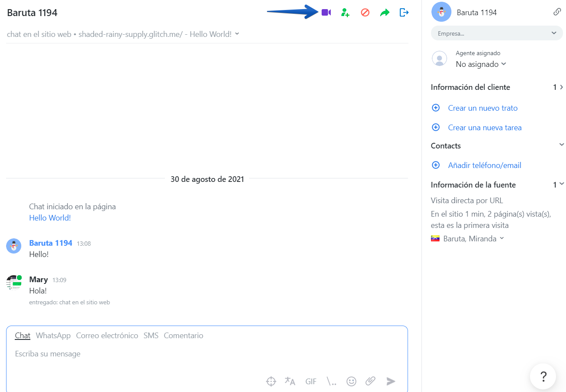The image size is (566, 392).
Task: Attach a file with paperclip icon
Action: [370, 381]
